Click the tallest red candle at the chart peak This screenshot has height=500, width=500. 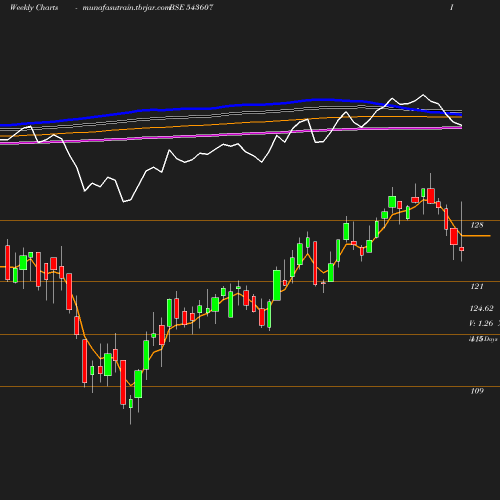point(431,196)
